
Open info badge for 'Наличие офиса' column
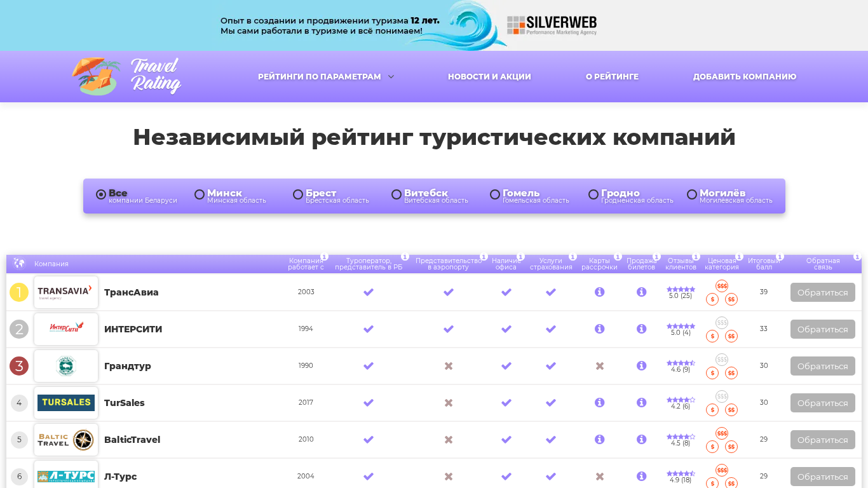[x=520, y=257]
